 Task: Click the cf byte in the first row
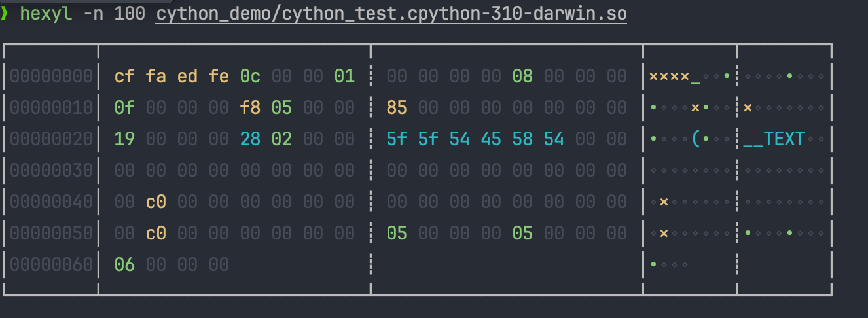(124, 77)
